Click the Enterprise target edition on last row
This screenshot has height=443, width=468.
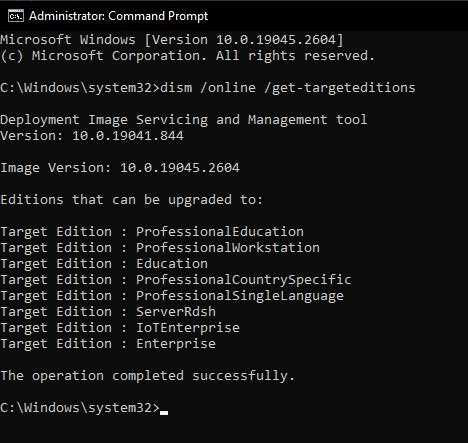click(x=176, y=344)
